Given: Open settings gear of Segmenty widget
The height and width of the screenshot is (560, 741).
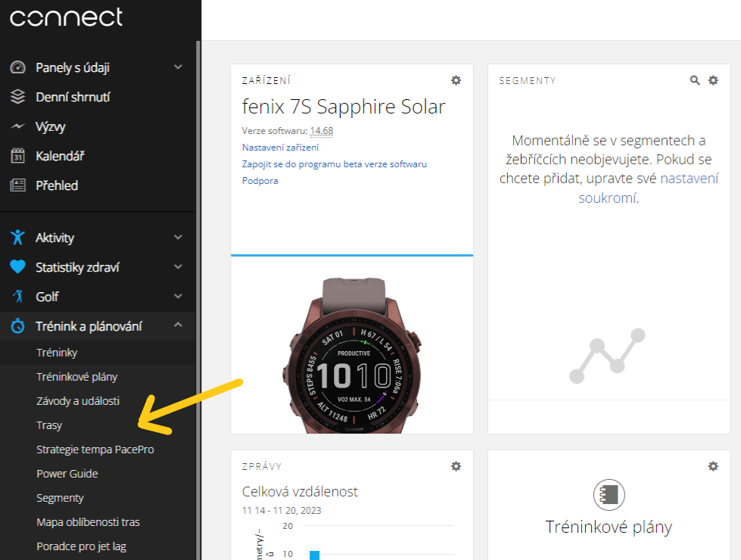Looking at the screenshot, I should click(713, 80).
